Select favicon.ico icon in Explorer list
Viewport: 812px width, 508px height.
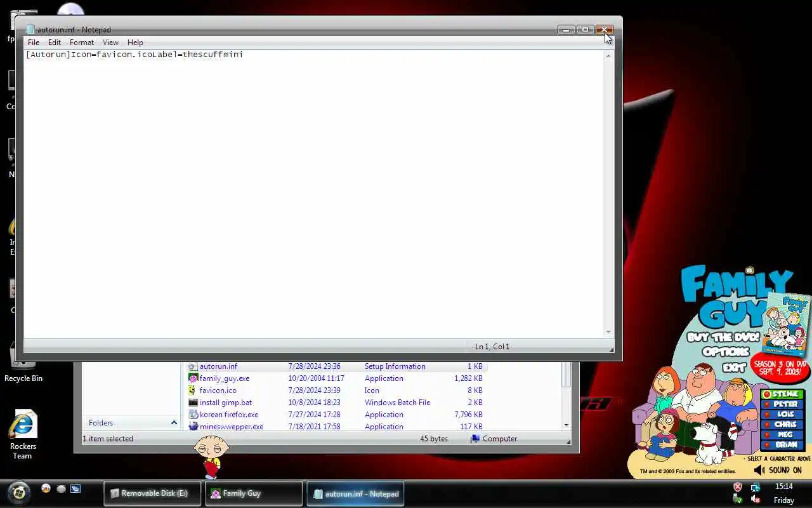tap(193, 391)
